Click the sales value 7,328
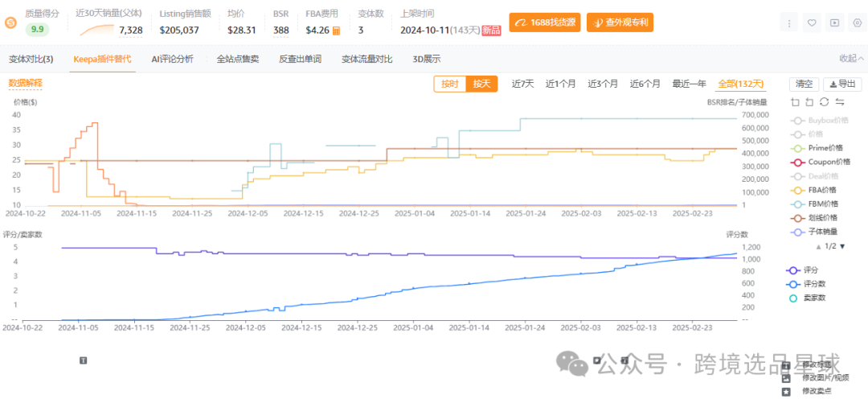This screenshot has height=399, width=868. (131, 30)
